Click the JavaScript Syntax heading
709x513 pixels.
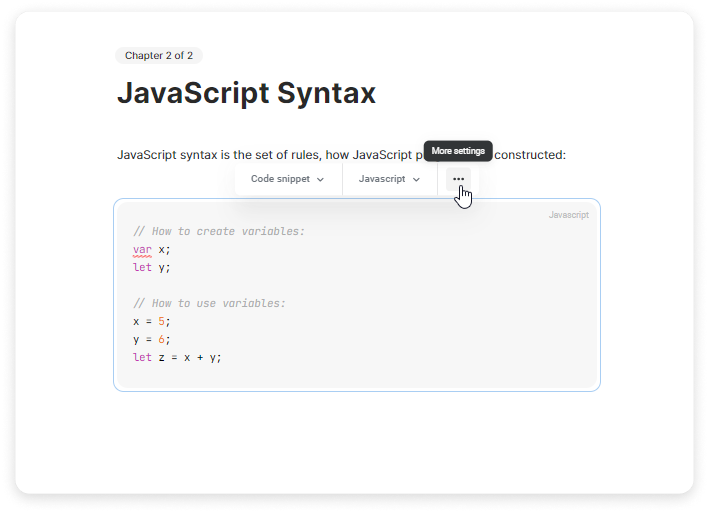(x=246, y=93)
